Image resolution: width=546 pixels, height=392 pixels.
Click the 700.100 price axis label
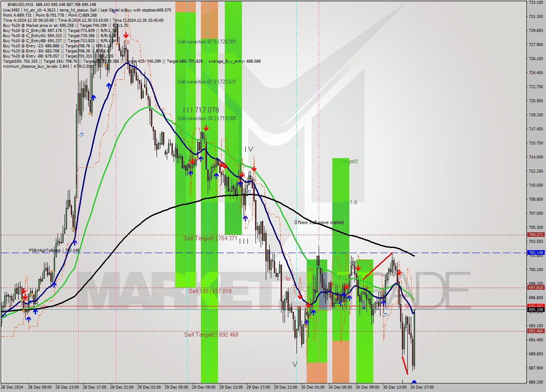(x=536, y=269)
